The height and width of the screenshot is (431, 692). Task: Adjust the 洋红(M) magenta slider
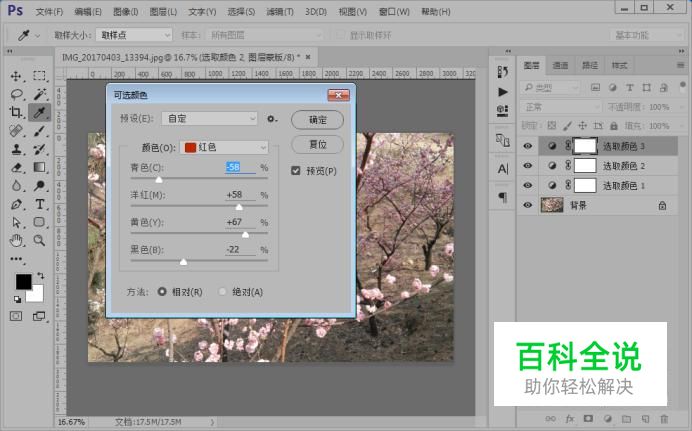(x=239, y=206)
